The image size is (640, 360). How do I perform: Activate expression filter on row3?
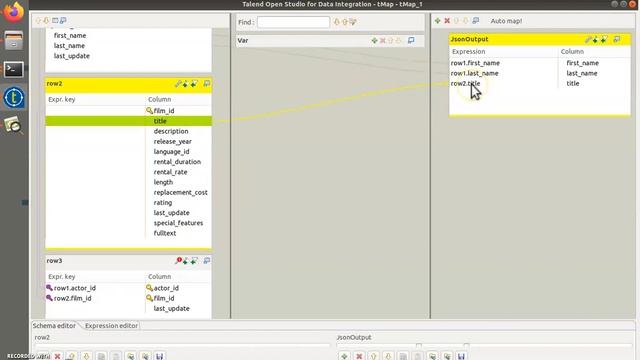pyautogui.click(x=185, y=260)
